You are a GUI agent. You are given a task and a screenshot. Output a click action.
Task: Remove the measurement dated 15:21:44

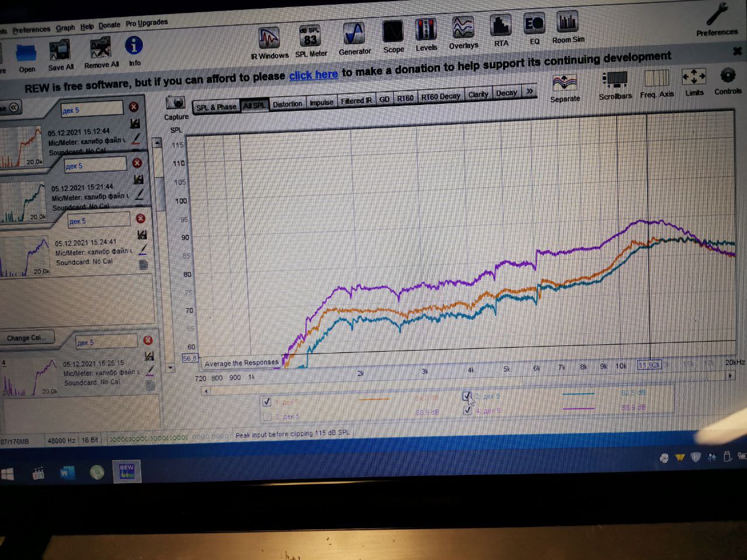137,163
